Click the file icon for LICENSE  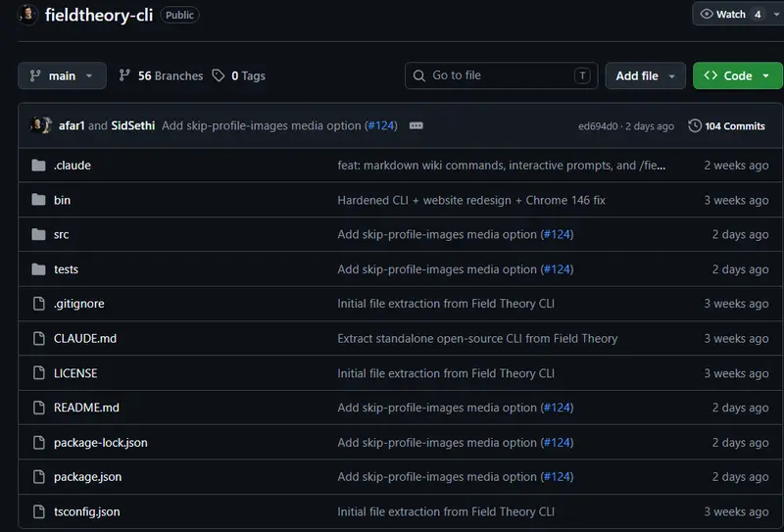click(38, 373)
